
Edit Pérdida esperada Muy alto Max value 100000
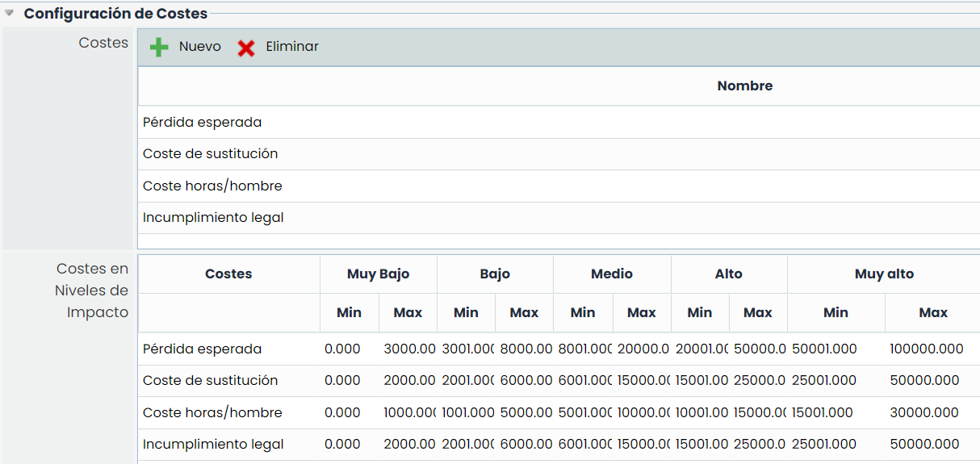click(x=926, y=349)
